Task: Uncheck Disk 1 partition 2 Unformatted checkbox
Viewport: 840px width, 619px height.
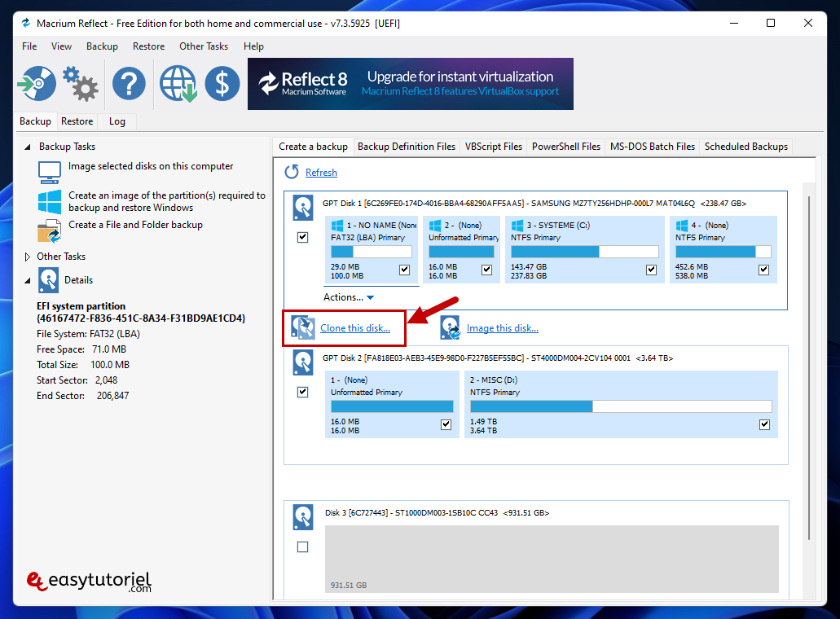Action: pyautogui.click(x=486, y=270)
